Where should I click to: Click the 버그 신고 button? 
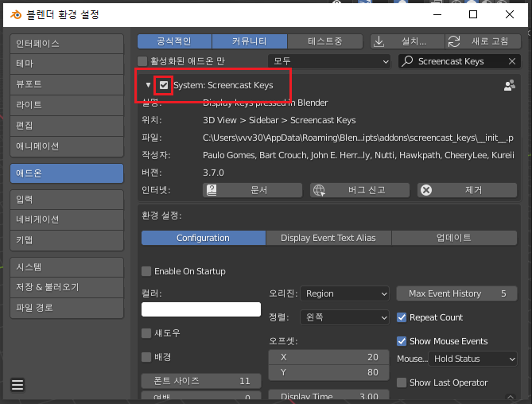[x=359, y=190]
